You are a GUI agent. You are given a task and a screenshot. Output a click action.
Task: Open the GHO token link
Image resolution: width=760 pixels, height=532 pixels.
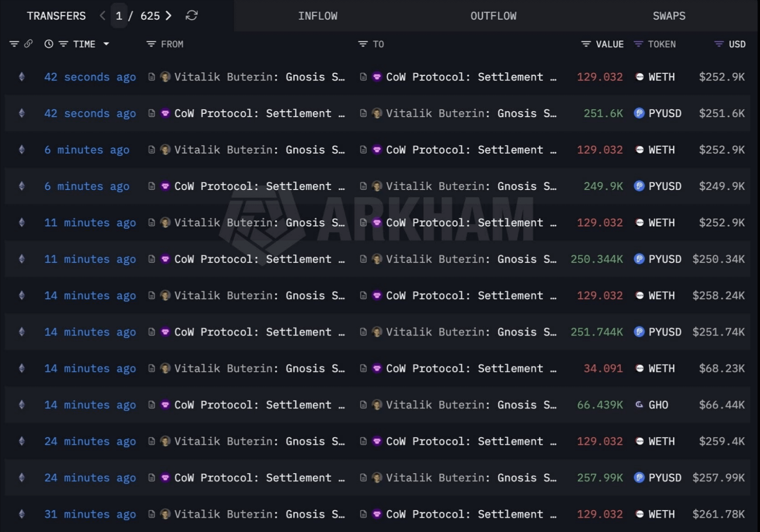[x=658, y=405]
